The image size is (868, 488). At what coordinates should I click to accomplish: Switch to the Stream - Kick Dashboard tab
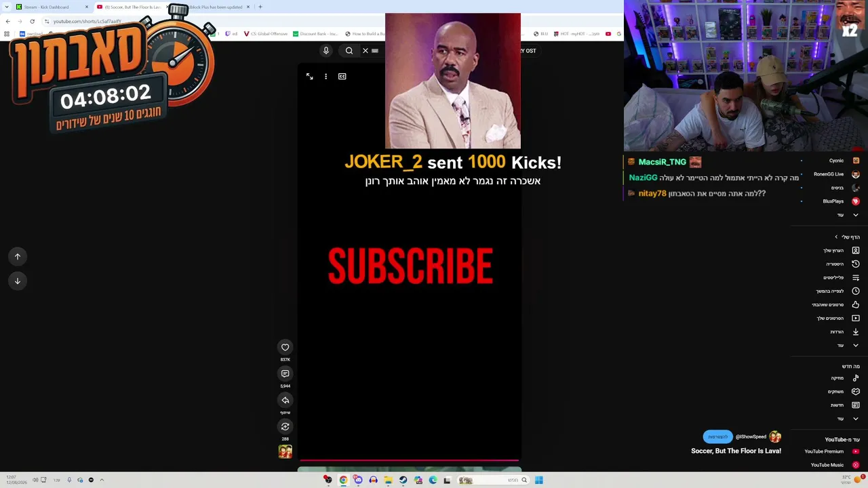(52, 7)
